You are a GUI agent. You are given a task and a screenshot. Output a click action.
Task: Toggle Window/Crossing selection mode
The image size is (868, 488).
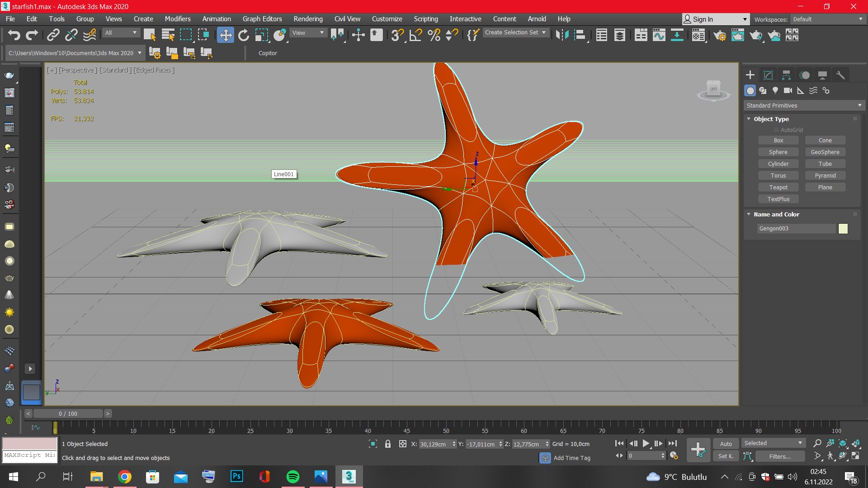(203, 35)
